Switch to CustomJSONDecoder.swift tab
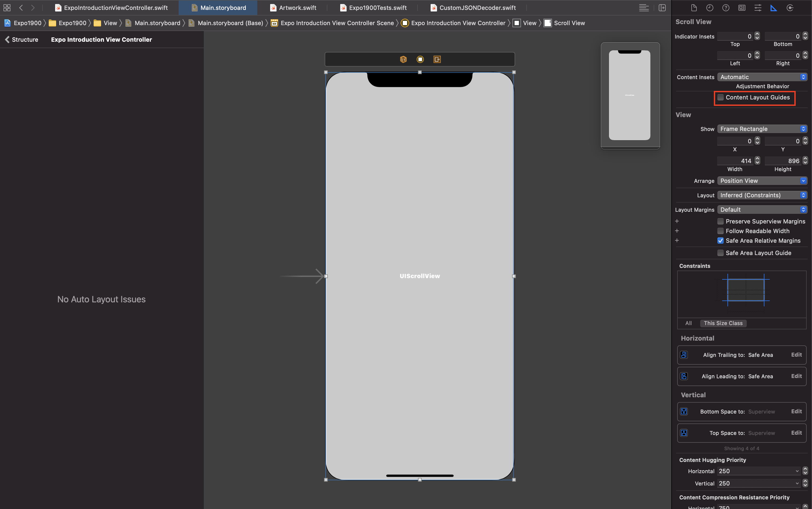This screenshot has width=812, height=509. coord(473,7)
